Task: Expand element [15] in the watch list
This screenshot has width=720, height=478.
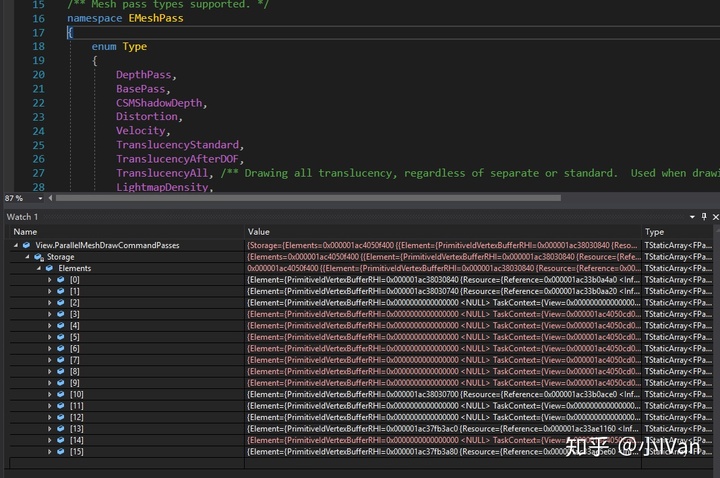Action: pyautogui.click(x=50, y=452)
